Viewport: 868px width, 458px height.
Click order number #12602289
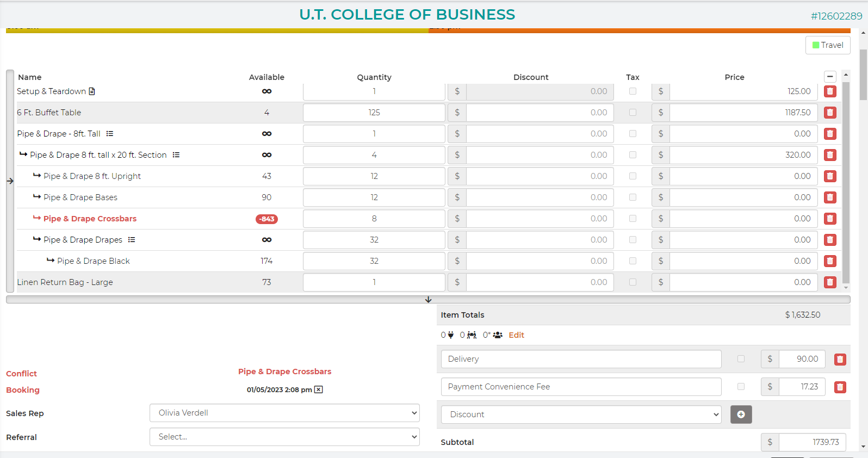click(836, 16)
